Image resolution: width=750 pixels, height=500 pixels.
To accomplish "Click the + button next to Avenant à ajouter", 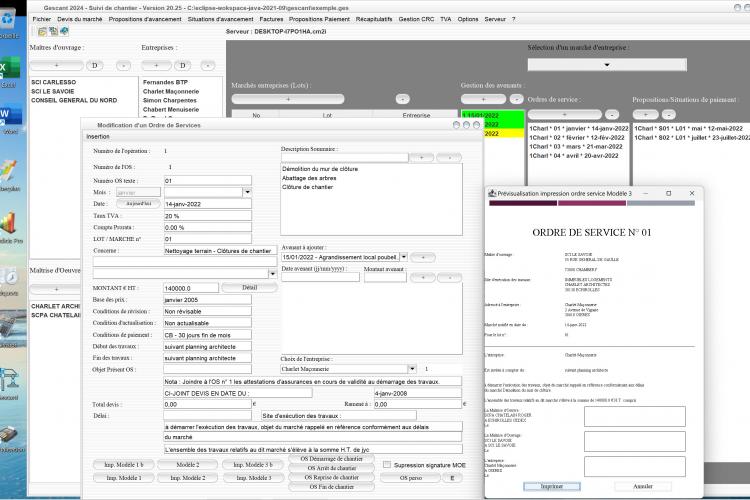I will click(x=423, y=257).
